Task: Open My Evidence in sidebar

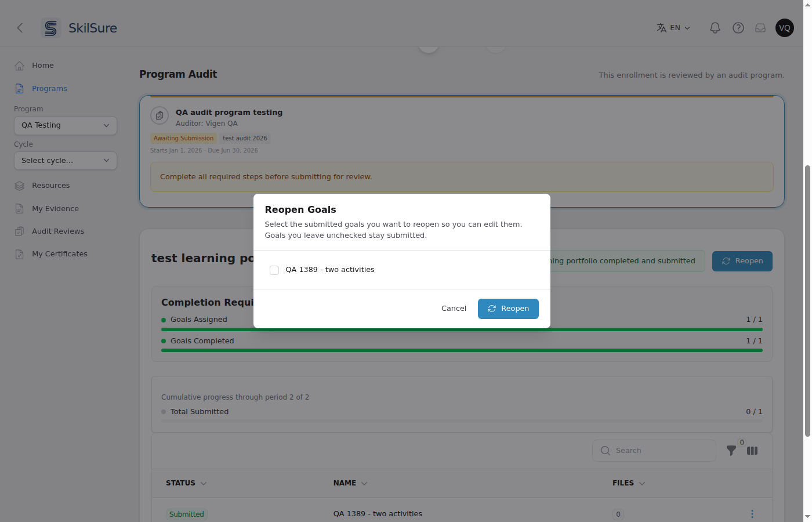Action: (55, 209)
